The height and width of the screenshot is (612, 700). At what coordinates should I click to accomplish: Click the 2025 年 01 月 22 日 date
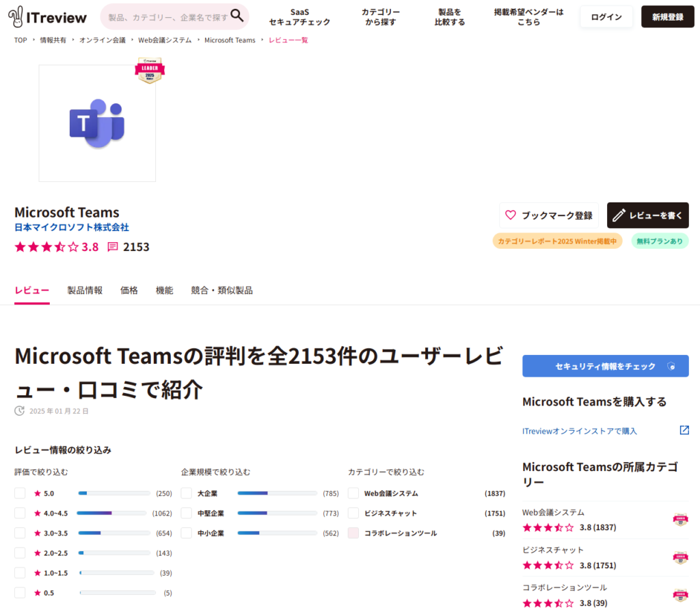[59, 411]
